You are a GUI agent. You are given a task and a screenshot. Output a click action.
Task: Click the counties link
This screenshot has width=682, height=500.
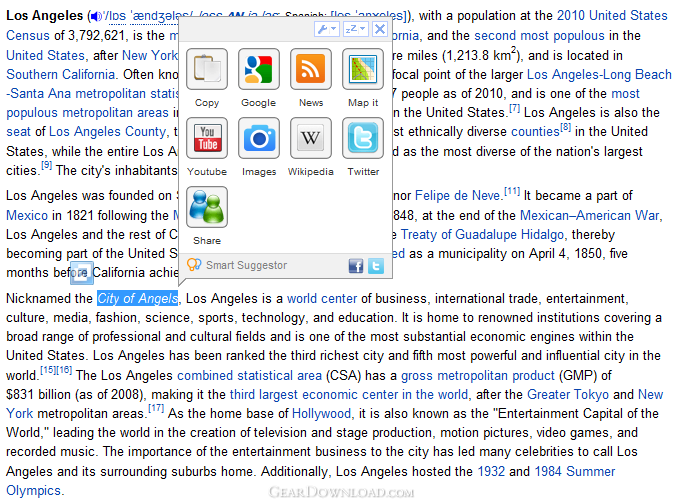(535, 131)
